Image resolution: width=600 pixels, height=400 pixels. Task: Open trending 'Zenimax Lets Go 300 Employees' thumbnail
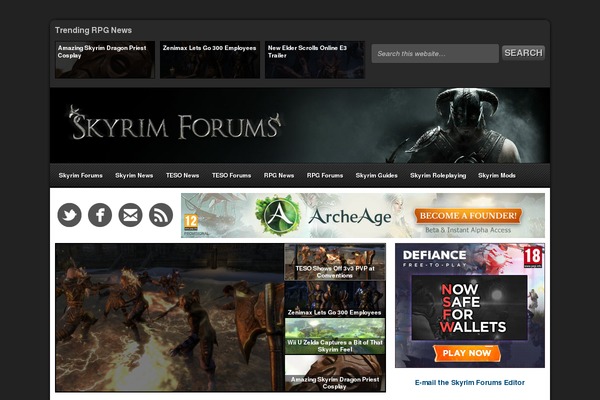(x=210, y=60)
